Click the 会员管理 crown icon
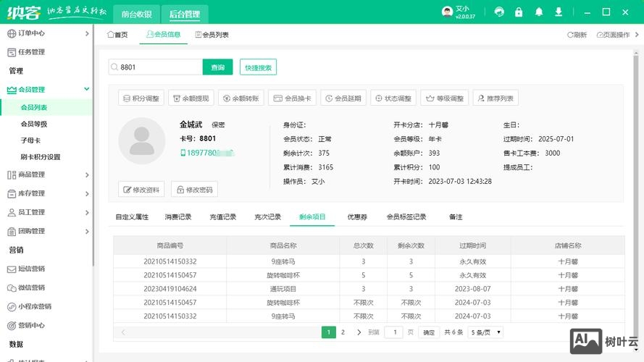Image resolution: width=644 pixels, height=362 pixels. [x=12, y=90]
